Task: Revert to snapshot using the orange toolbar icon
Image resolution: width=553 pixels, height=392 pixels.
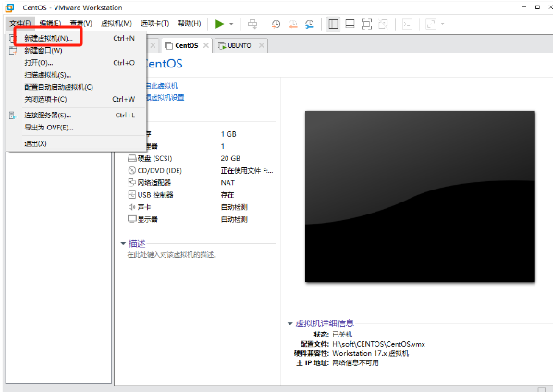Action: (x=293, y=24)
